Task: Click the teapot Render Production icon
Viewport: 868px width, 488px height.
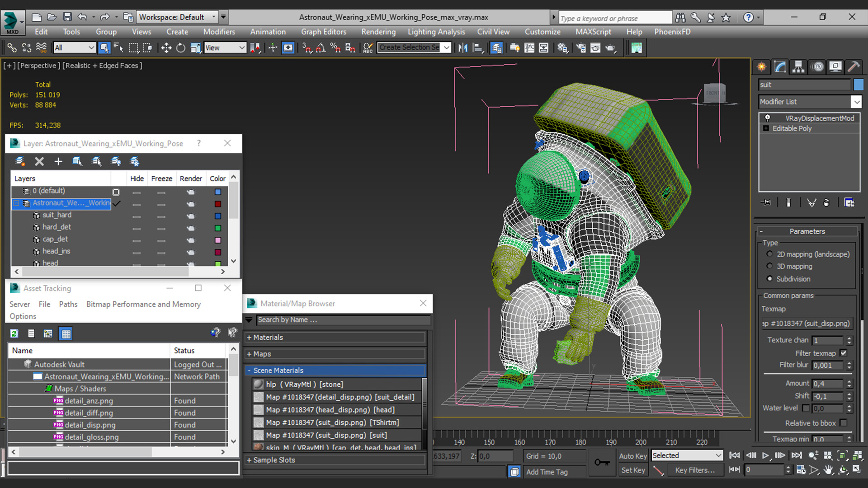Action: (x=611, y=47)
